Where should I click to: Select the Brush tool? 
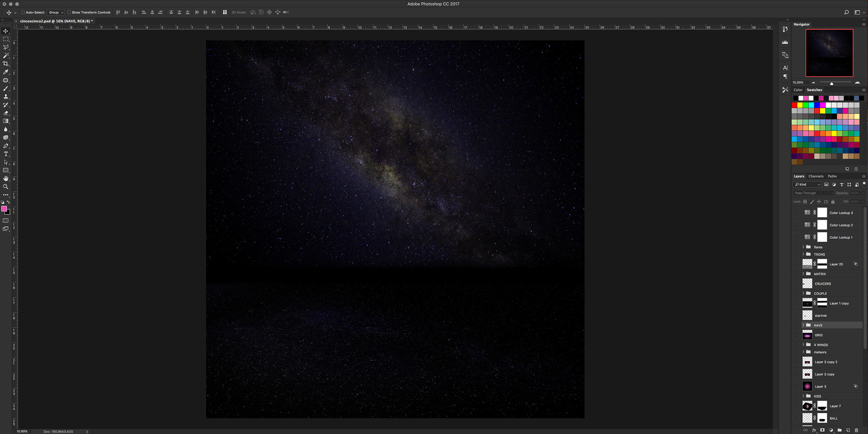6,89
